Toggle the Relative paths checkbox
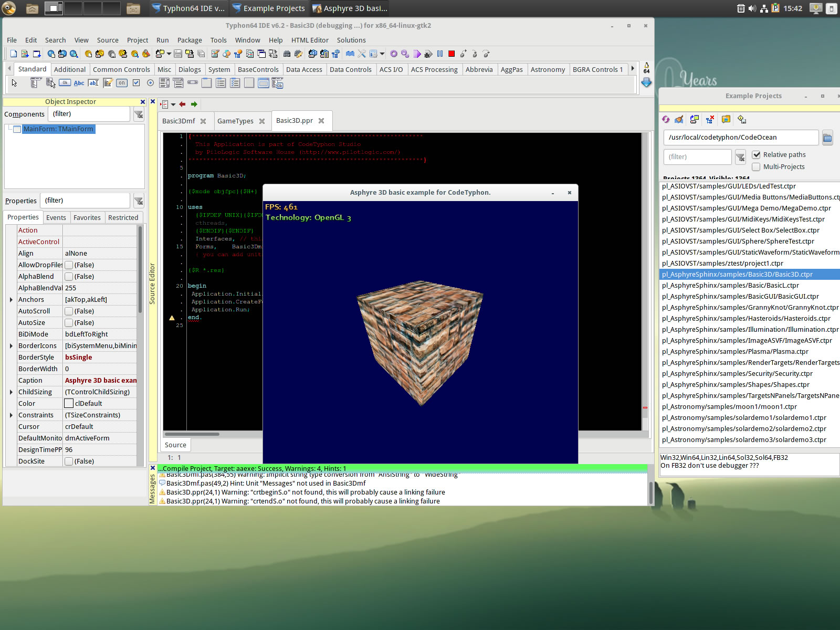 756,155
